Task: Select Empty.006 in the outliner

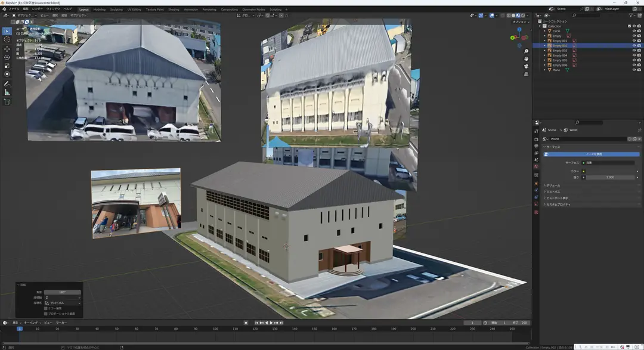Action: pyautogui.click(x=559, y=66)
